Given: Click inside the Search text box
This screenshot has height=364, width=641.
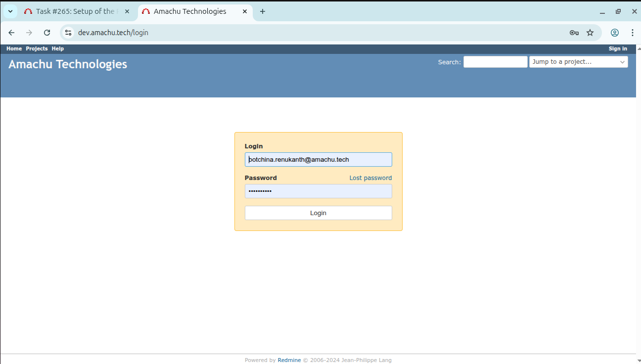Looking at the screenshot, I should pyautogui.click(x=495, y=62).
